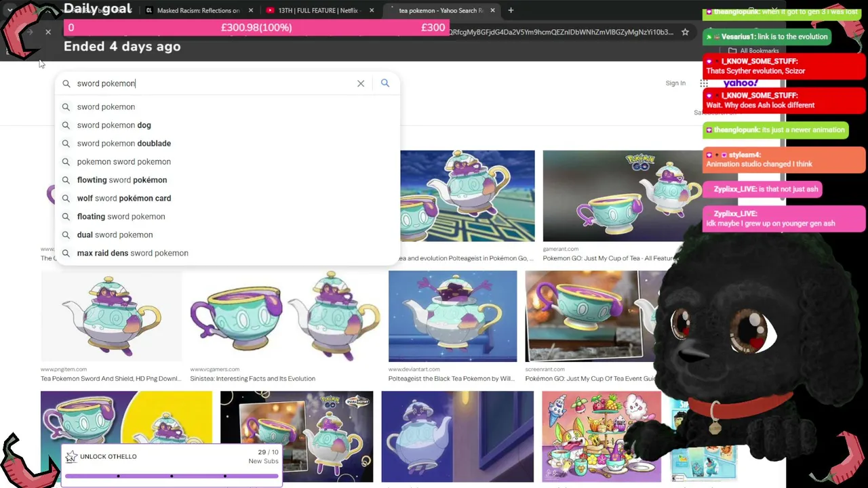868x488 pixels.
Task: Close the '13TH | FULL FEATURE' tab
Action: (372, 10)
